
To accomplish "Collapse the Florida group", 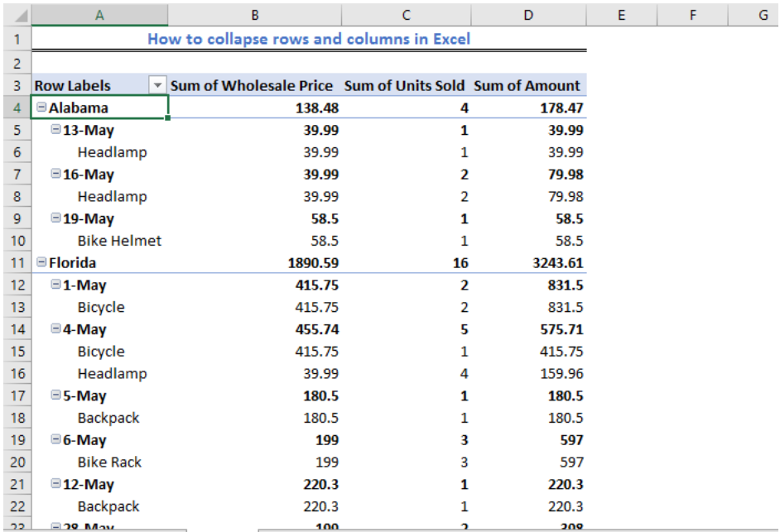I will click(41, 262).
